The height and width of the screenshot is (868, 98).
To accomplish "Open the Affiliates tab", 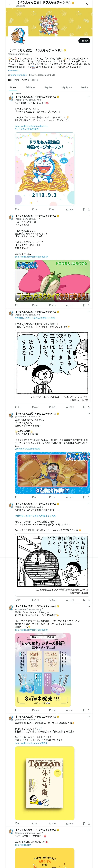I will click(x=30, y=87).
